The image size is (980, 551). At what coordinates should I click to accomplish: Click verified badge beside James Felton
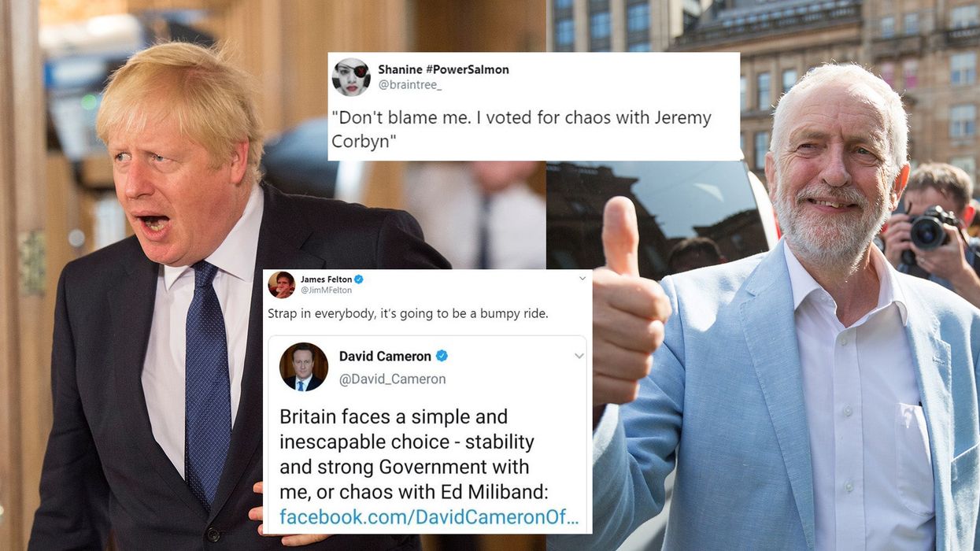pyautogui.click(x=359, y=279)
